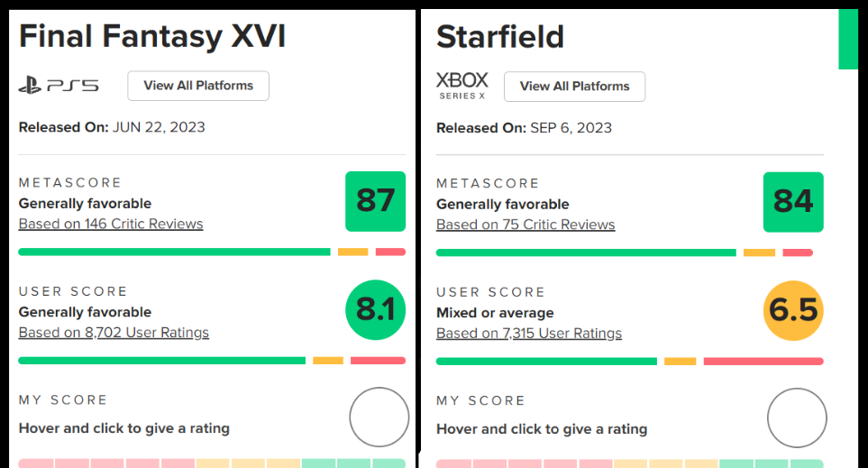View all platforms for Final Fantasy XVI
The height and width of the screenshot is (468, 868).
click(x=198, y=86)
